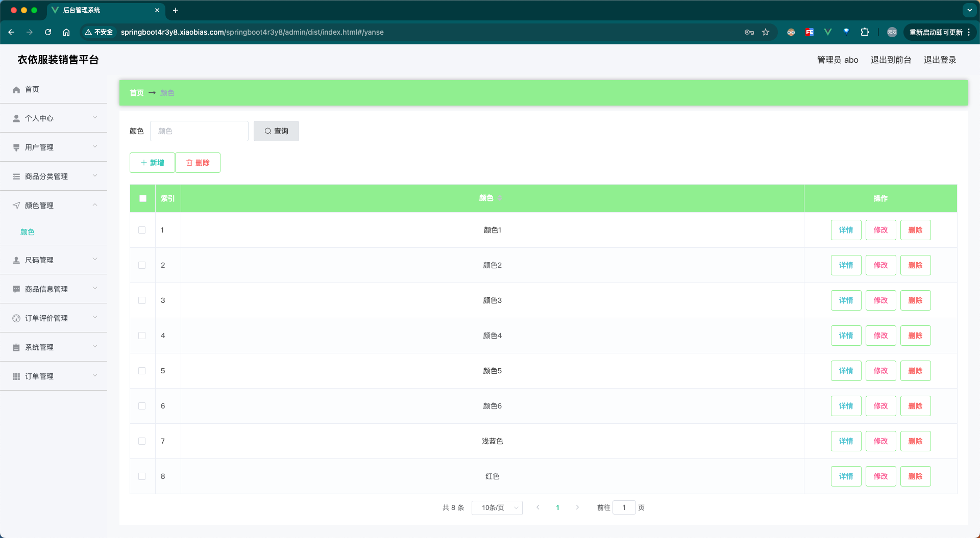Image resolution: width=980 pixels, height=538 pixels.
Task: Check the row for 红色
Action: [x=142, y=476]
